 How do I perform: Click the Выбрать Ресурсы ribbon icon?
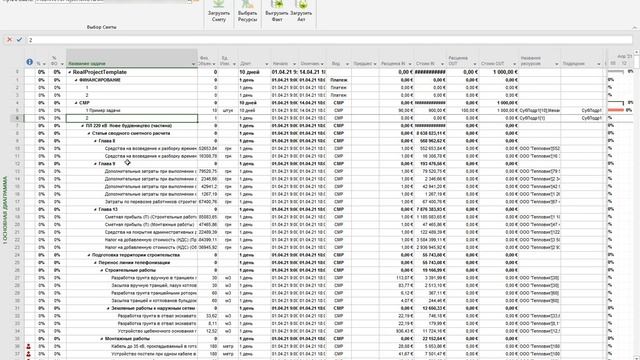coord(247,11)
